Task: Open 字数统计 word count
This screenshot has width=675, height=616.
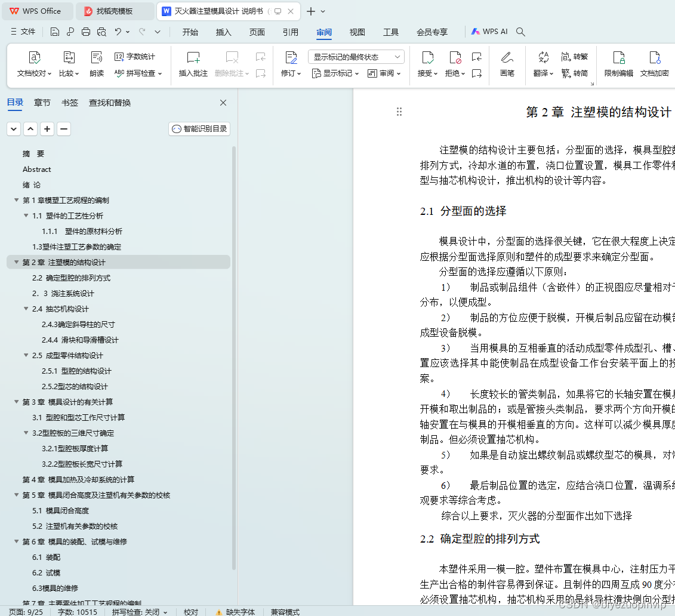Action: coord(134,57)
